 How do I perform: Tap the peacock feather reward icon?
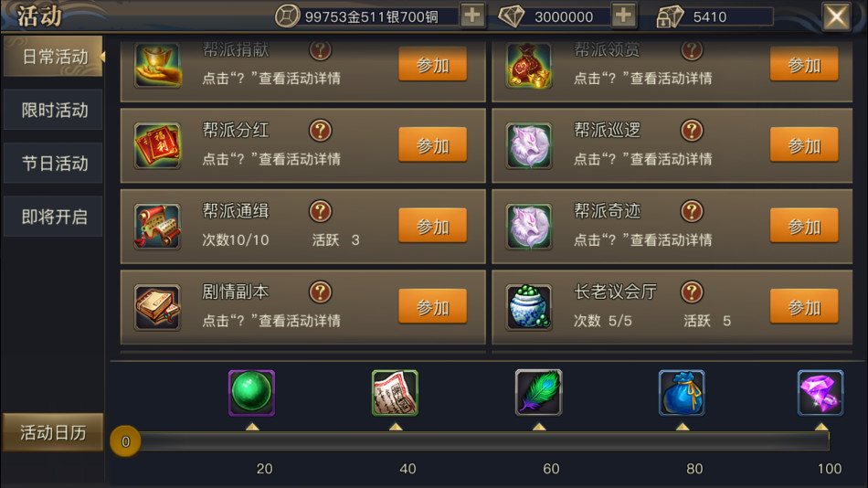pyautogui.click(x=539, y=393)
